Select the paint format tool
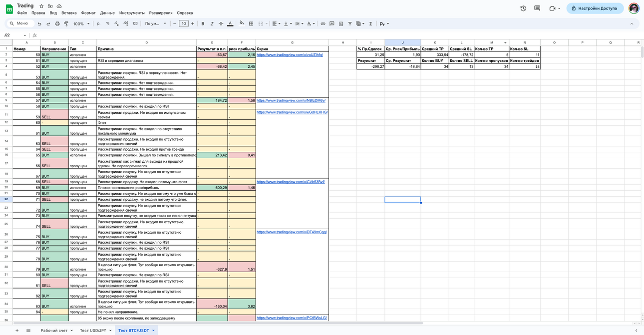 coord(66,23)
